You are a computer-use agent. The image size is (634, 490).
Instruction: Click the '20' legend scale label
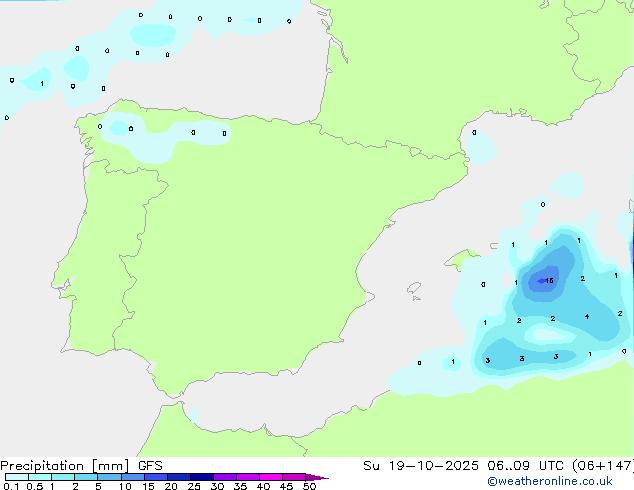(x=171, y=486)
